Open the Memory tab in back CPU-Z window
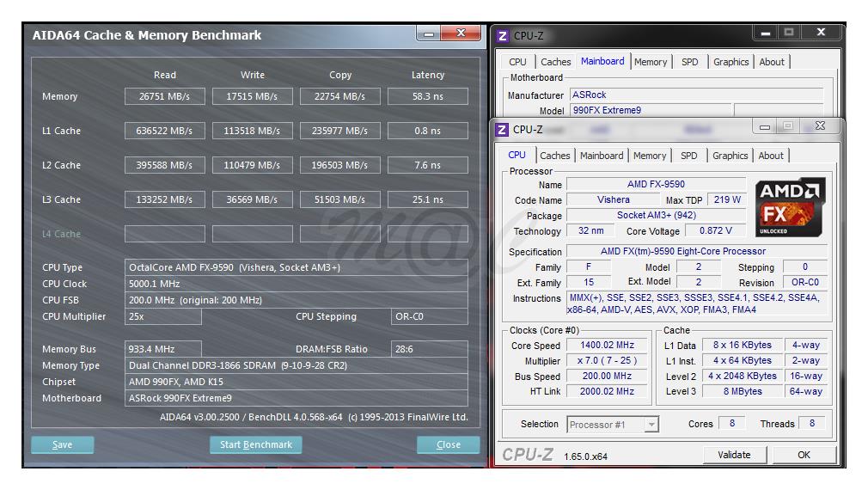868x490 pixels. [651, 62]
